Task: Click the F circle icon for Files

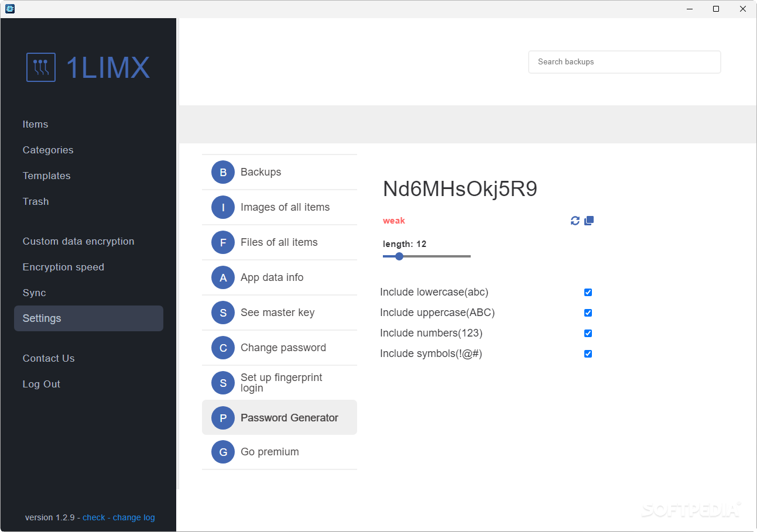Action: 223,242
